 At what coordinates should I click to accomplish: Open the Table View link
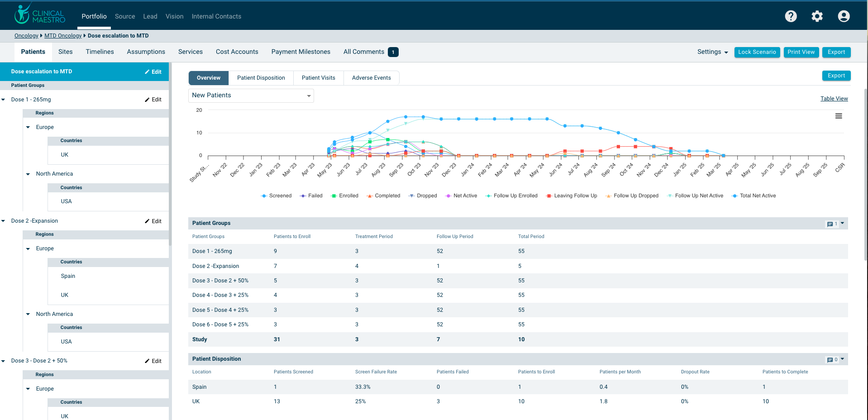click(x=834, y=99)
